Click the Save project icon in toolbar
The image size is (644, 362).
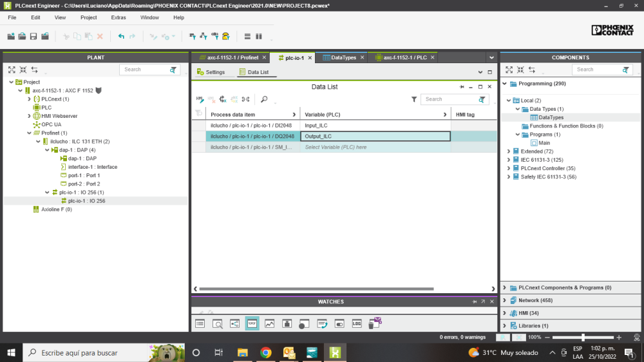tap(33, 36)
